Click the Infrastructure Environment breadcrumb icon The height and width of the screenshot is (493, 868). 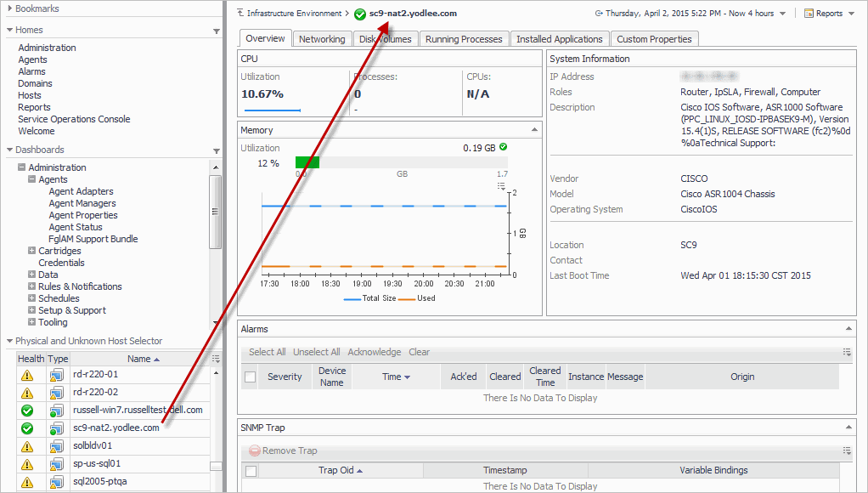[x=240, y=13]
